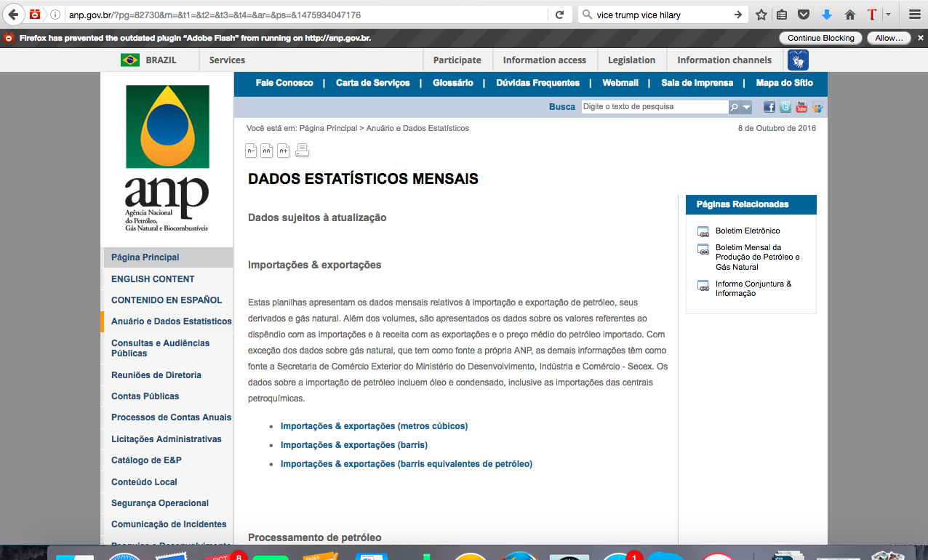Open Dúvidas Frequentes
Viewport: 928px width, 560px height.
click(538, 83)
